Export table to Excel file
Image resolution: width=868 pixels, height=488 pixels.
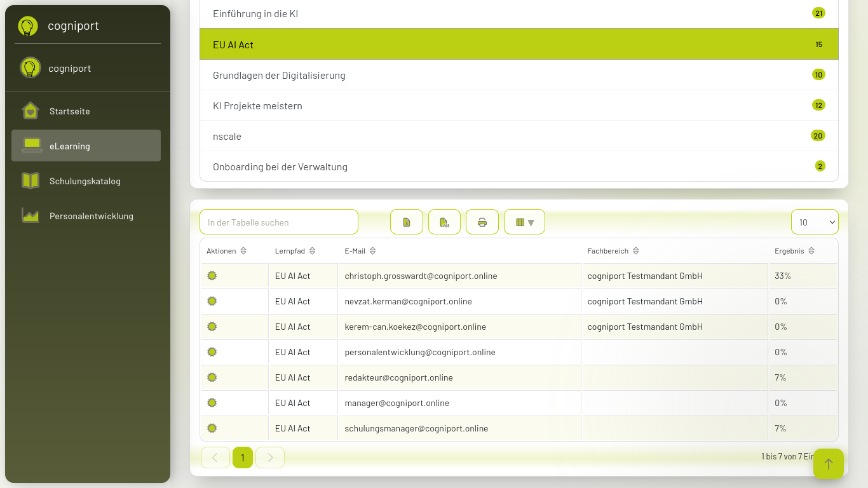click(x=407, y=222)
